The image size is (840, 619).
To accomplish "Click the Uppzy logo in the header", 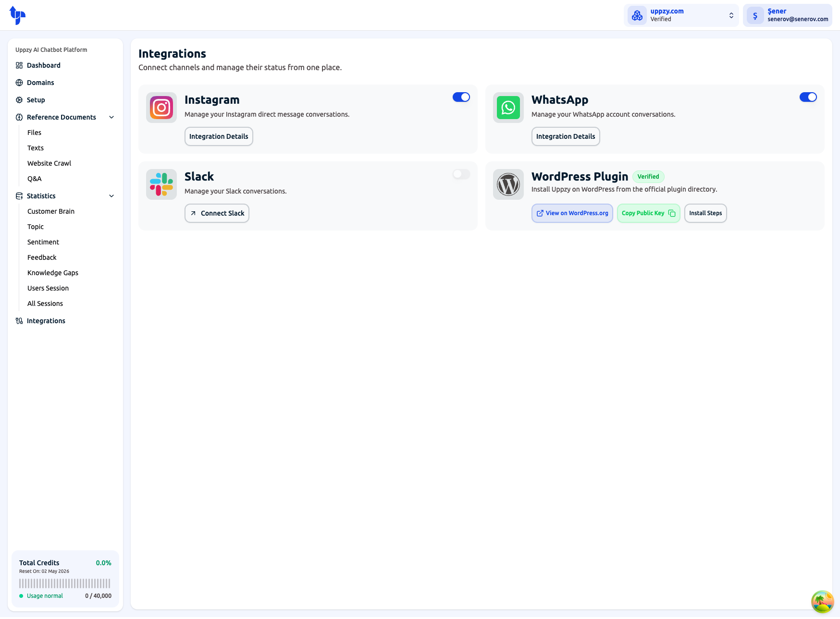I will coord(17,15).
